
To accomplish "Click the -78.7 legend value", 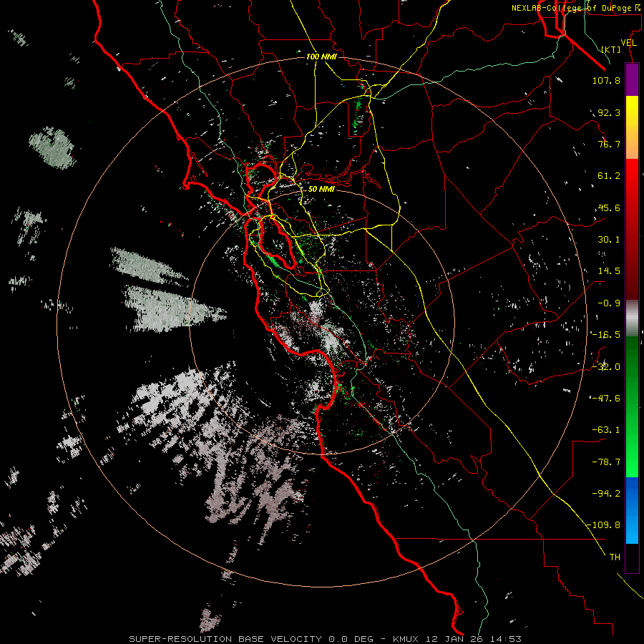I will tap(606, 462).
